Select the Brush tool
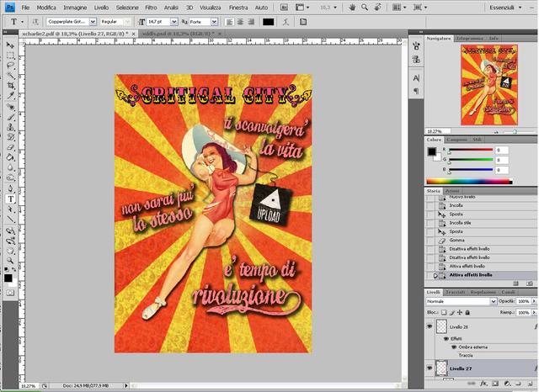 coord(10,117)
